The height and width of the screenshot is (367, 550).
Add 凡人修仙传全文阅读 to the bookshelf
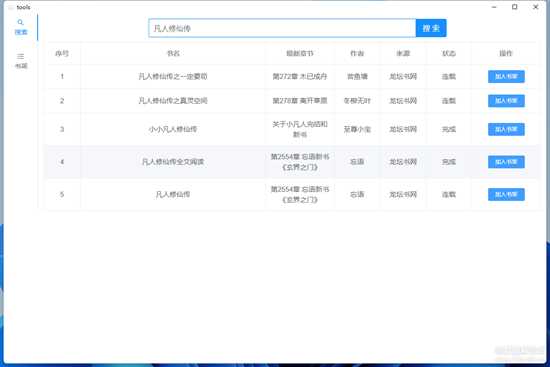pyautogui.click(x=506, y=162)
